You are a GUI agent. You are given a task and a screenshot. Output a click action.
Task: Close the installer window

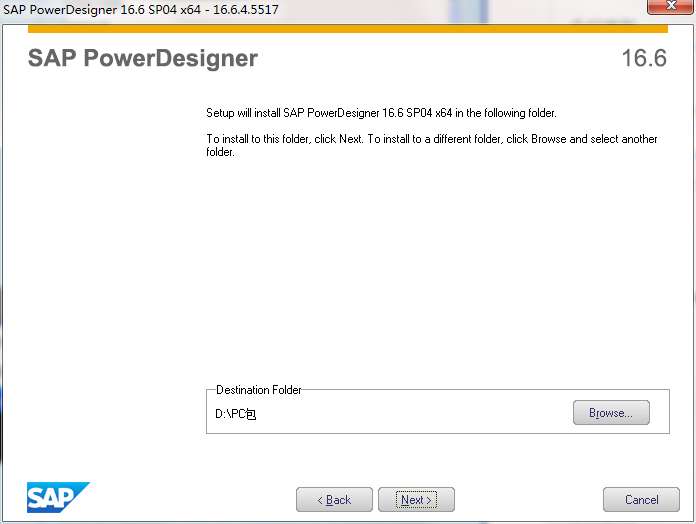click(x=670, y=6)
